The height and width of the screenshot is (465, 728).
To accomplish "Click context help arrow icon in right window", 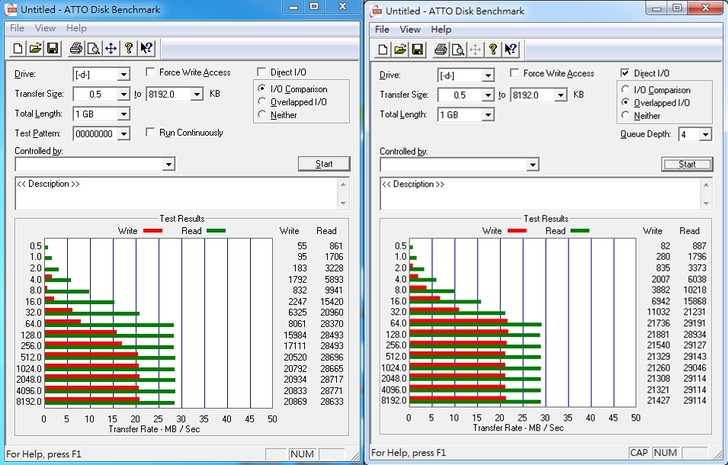I will (x=512, y=48).
